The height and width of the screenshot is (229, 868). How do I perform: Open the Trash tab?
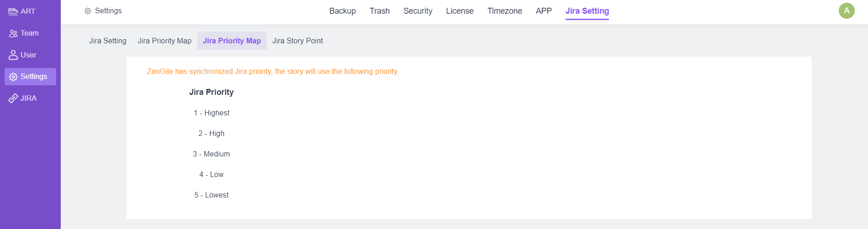[x=379, y=11]
